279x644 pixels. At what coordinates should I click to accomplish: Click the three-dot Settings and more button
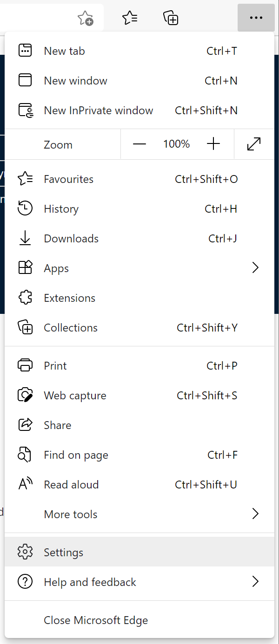[256, 18]
